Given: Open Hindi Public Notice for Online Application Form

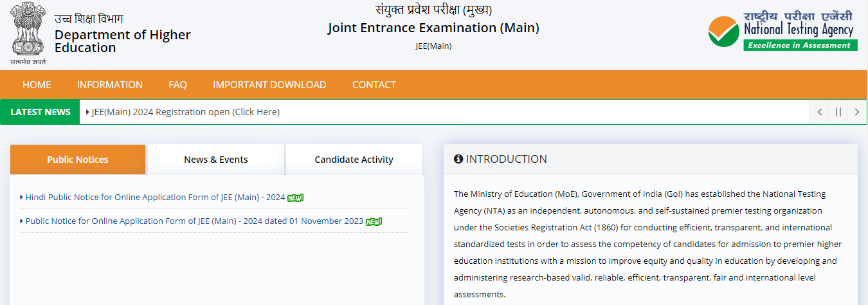Looking at the screenshot, I should [155, 198].
